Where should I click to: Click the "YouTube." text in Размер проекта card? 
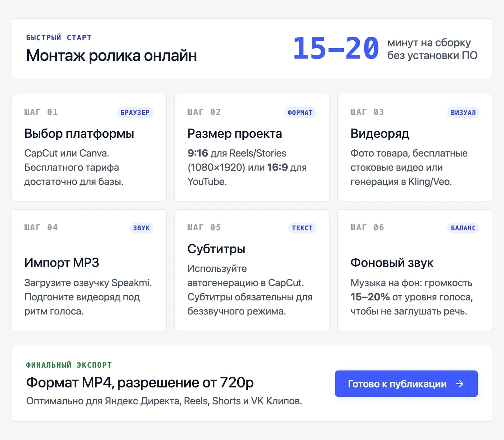pos(207,182)
